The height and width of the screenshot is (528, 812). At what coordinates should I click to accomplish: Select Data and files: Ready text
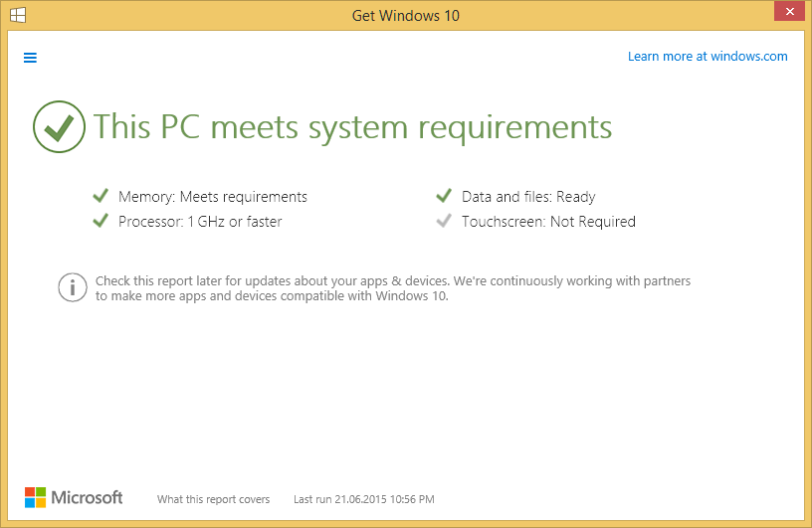[x=528, y=197]
